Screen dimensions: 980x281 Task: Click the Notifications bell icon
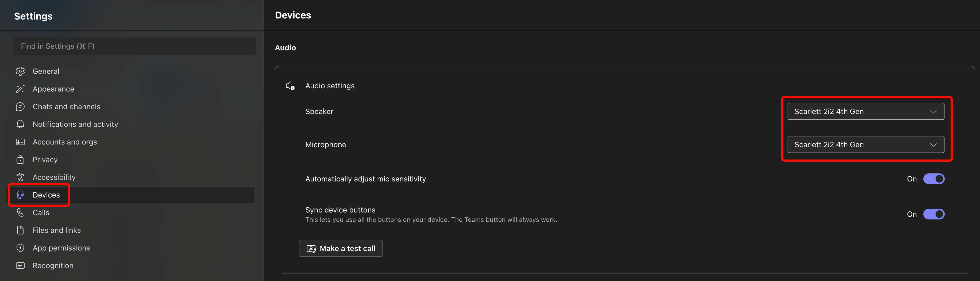(20, 124)
